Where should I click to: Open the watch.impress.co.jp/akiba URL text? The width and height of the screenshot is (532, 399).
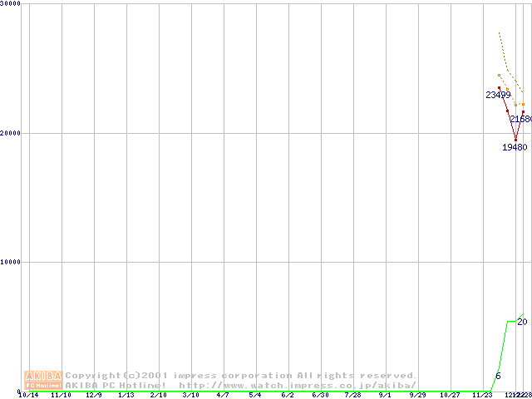point(298,385)
